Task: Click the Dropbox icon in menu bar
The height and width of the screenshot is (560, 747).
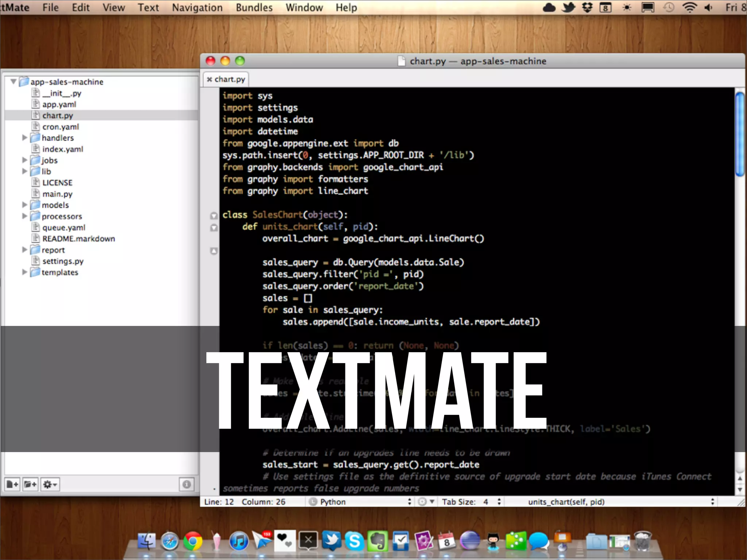Action: 587,7
